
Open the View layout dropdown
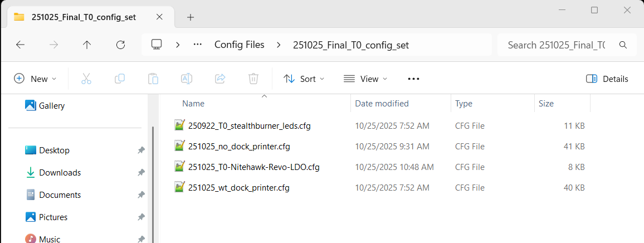tap(365, 79)
